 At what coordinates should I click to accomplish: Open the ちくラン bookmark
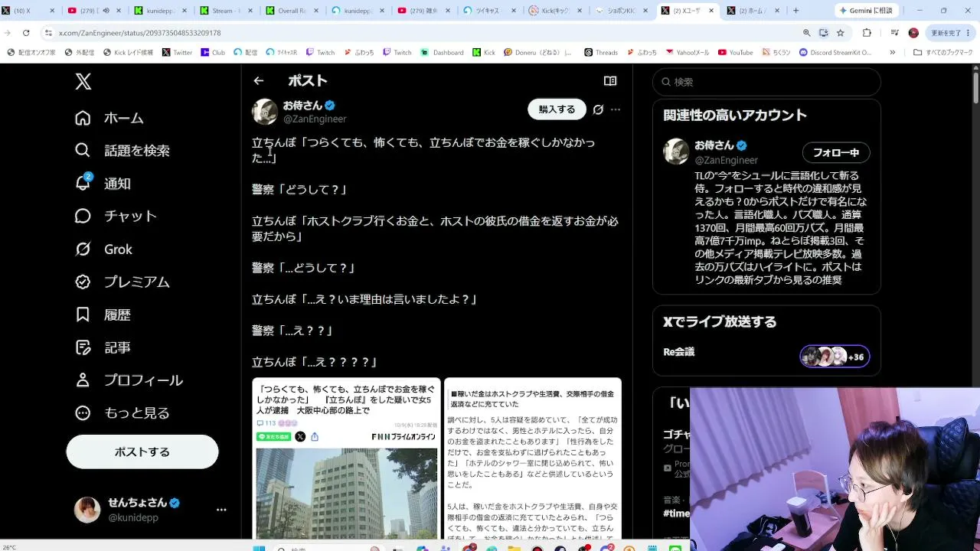776,53
